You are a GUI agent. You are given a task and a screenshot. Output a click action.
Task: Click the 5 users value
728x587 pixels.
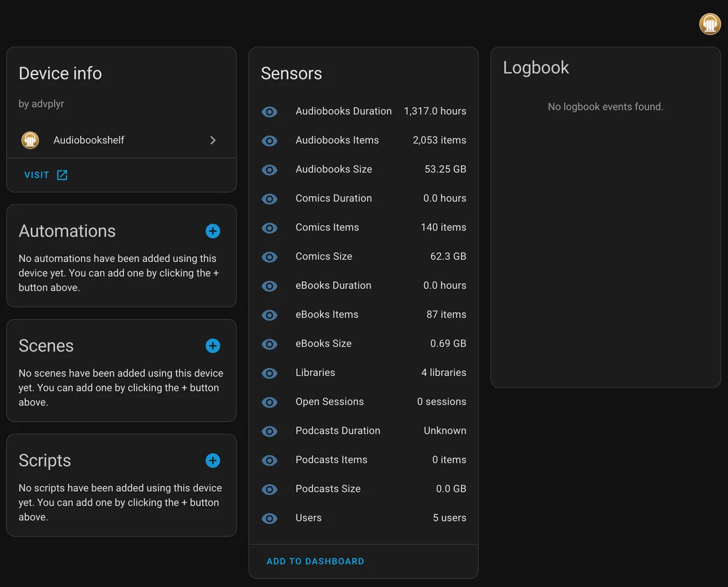point(450,518)
